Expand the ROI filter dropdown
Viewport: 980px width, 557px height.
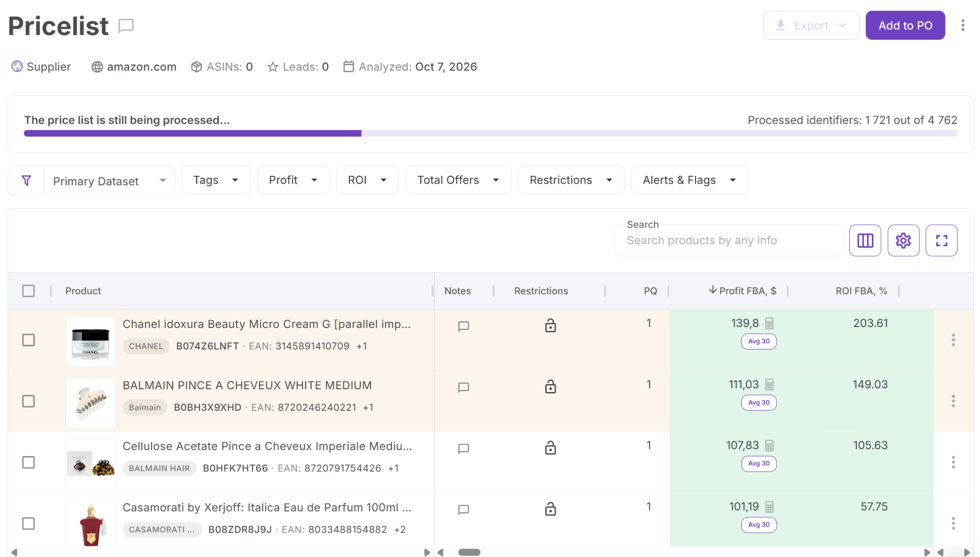367,180
